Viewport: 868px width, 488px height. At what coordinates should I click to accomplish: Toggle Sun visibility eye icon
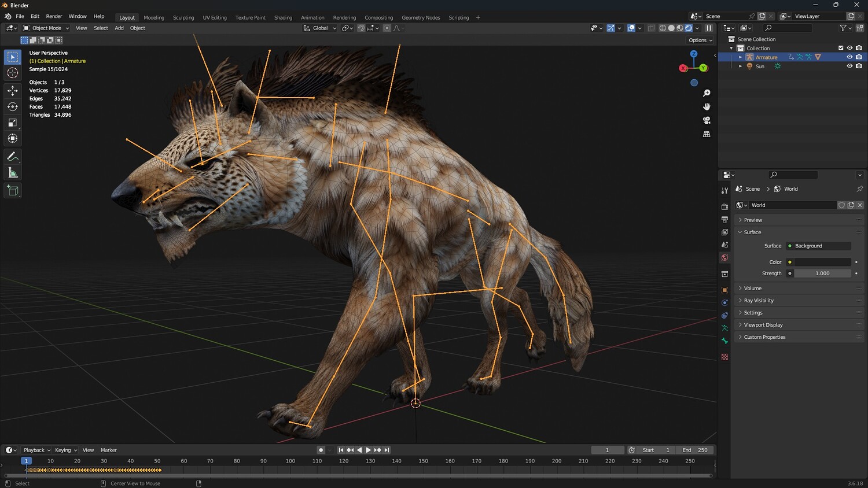click(849, 66)
